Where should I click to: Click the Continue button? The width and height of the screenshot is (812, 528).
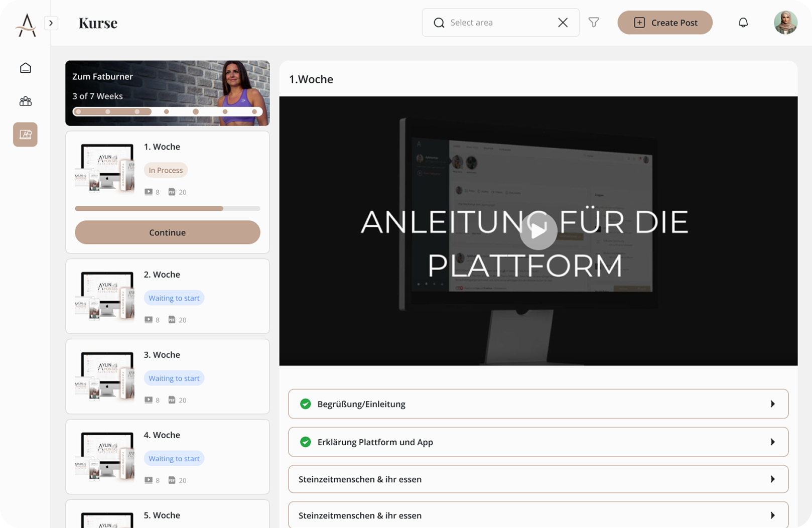click(x=168, y=232)
